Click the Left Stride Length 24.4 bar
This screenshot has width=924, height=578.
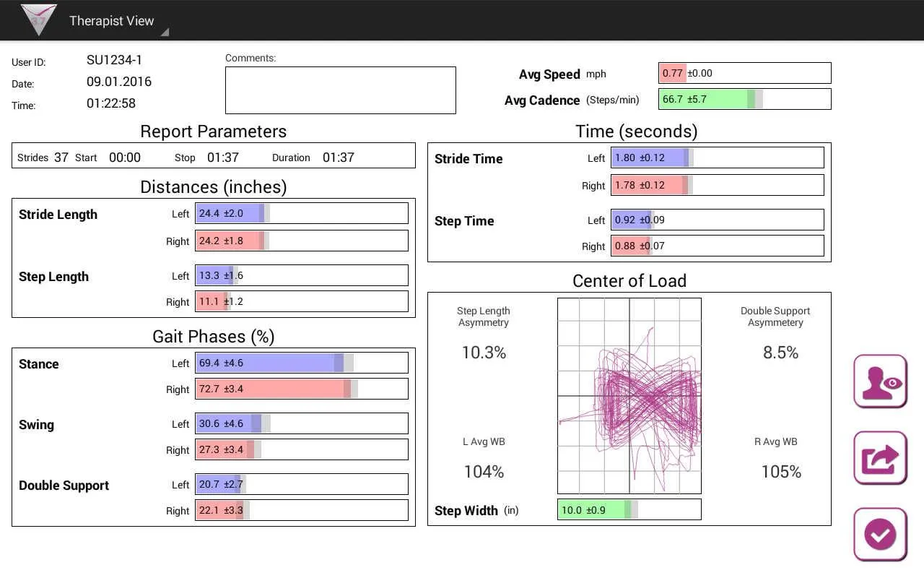(302, 213)
